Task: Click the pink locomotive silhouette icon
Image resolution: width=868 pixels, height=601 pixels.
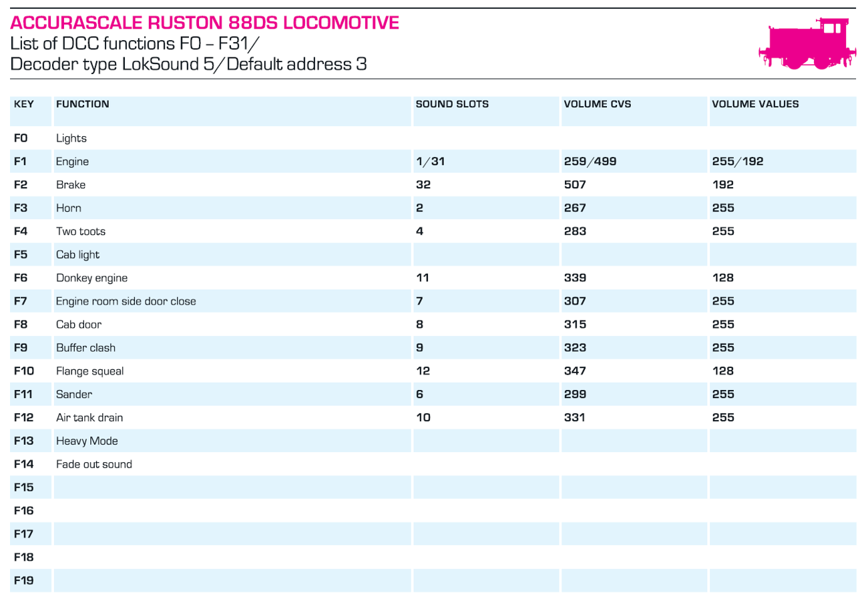Action: point(806,43)
